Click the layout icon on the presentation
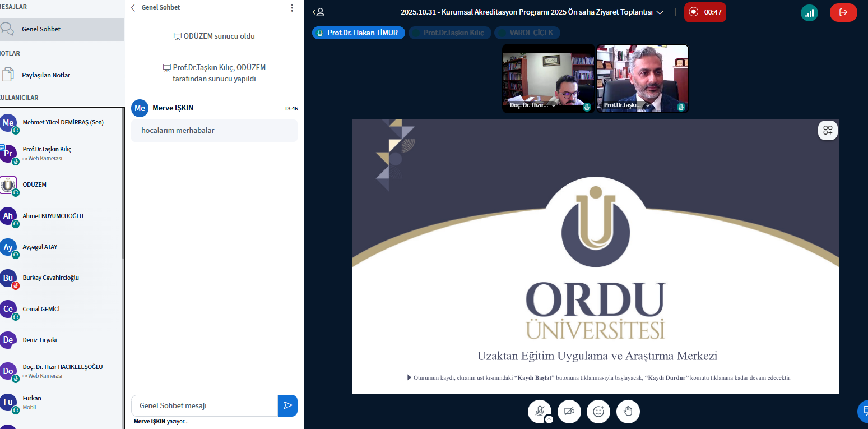The image size is (868, 429). point(828,131)
